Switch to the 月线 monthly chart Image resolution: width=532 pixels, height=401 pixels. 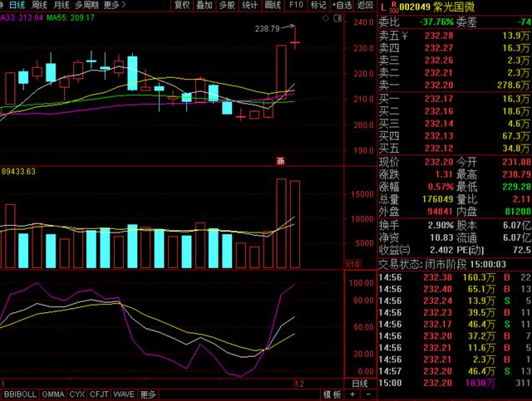62,5
